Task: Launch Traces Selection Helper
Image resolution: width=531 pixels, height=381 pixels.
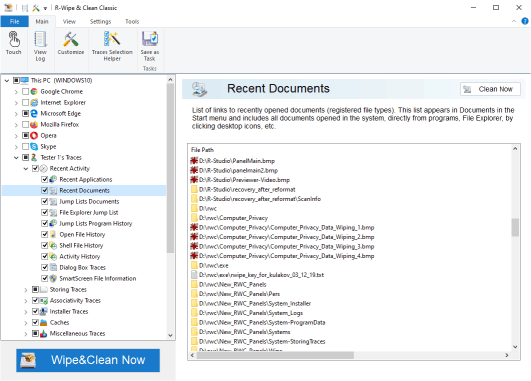Action: [x=112, y=46]
